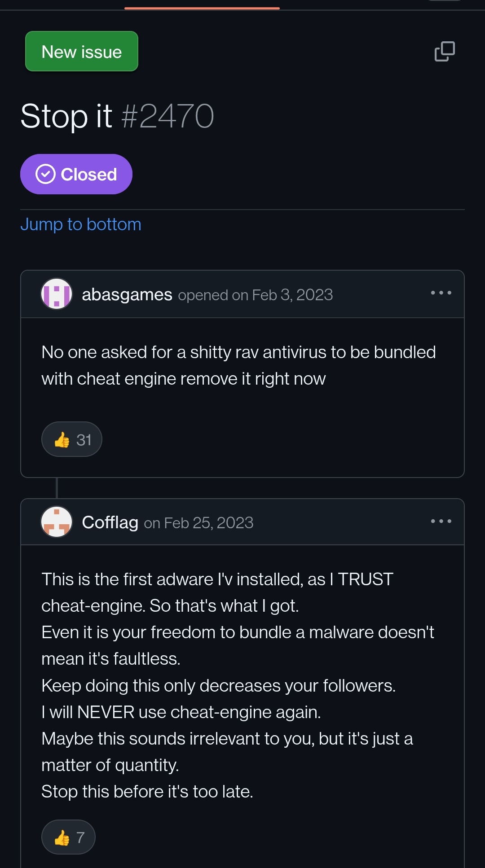485x868 pixels.
Task: Click the 'Stop this before it's too late' line
Action: (x=147, y=792)
